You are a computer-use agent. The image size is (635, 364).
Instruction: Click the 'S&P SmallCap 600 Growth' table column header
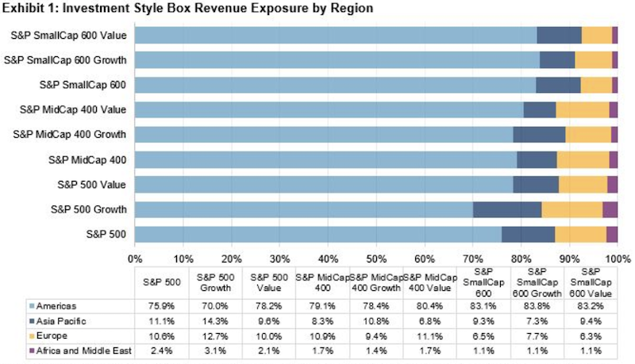click(537, 282)
